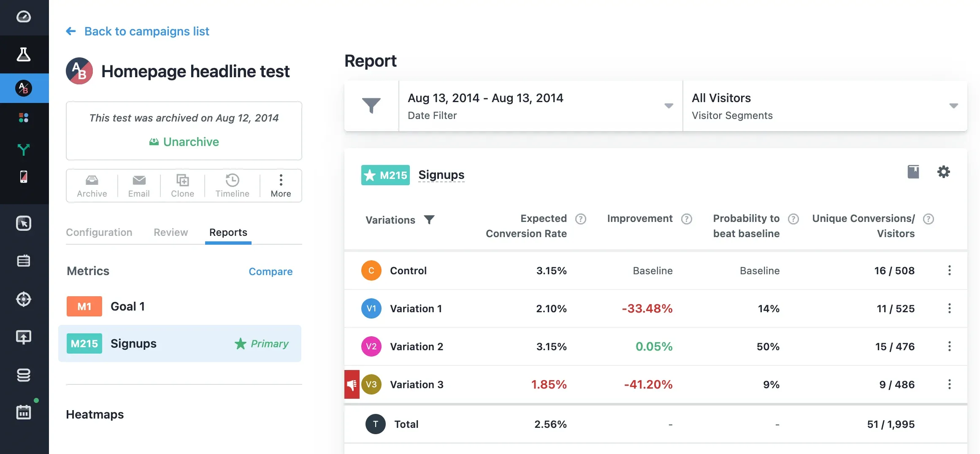The image size is (980, 454).
Task: Switch to the Review tab
Action: (x=171, y=232)
